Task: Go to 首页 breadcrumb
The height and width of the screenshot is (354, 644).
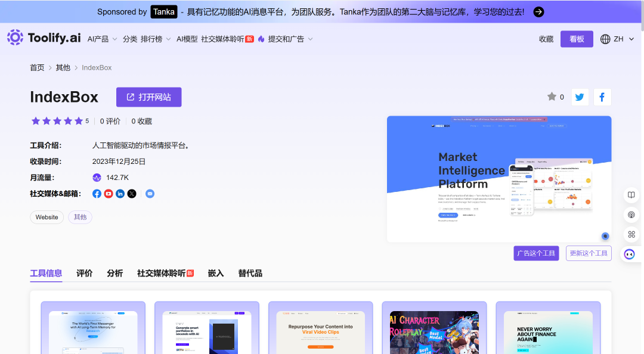Action: click(x=37, y=68)
